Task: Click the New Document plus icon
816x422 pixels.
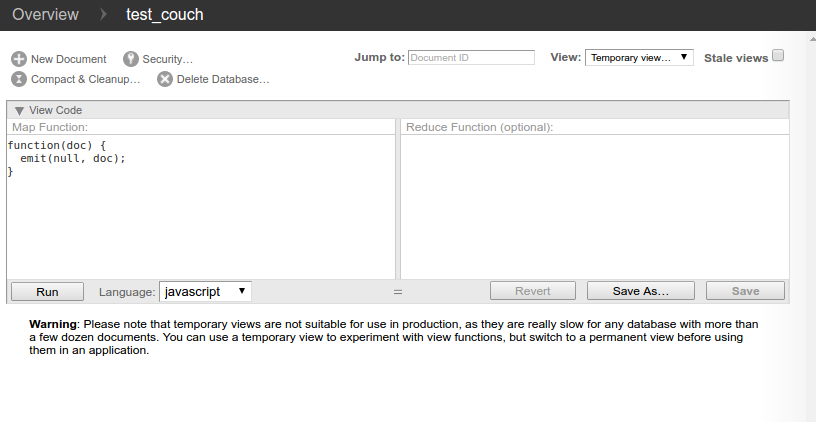Action: [x=19, y=59]
